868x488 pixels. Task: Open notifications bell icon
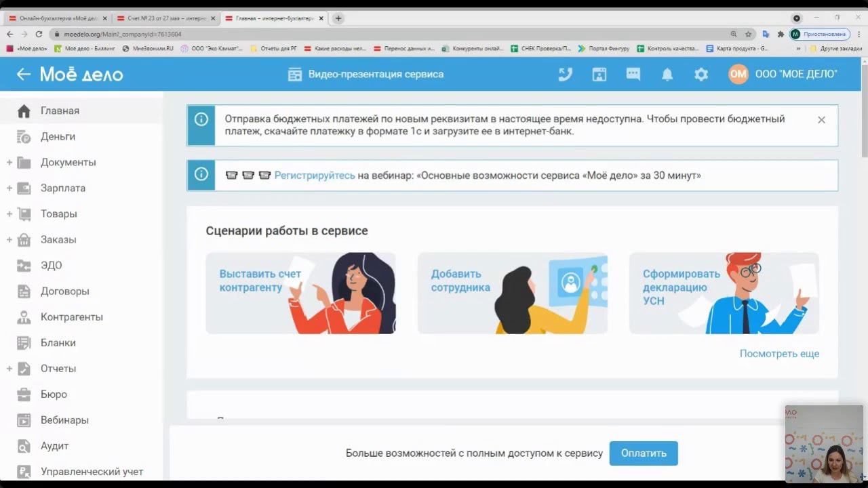(x=667, y=75)
